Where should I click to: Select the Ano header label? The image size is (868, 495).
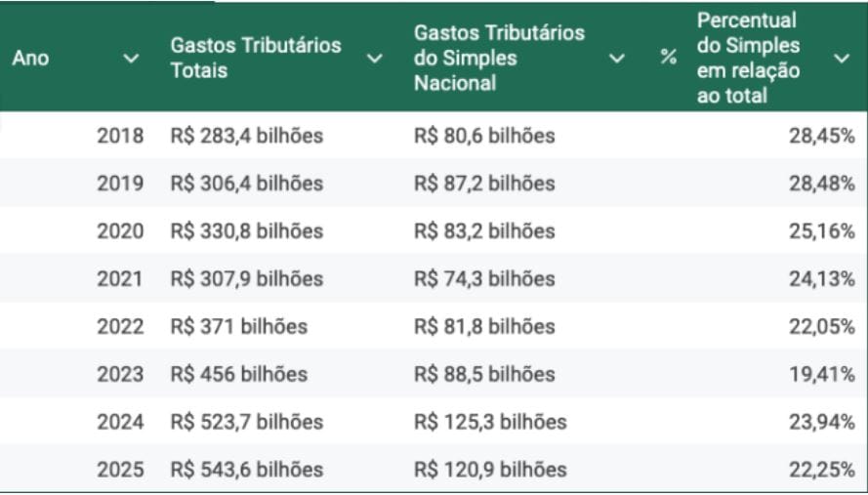pyautogui.click(x=30, y=59)
